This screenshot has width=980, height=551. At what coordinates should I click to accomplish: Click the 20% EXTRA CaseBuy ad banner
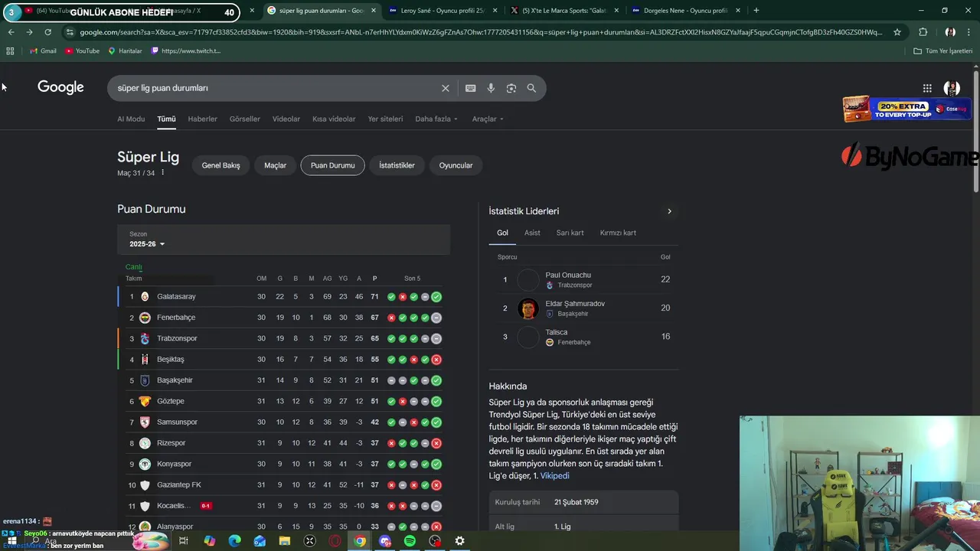coord(906,109)
